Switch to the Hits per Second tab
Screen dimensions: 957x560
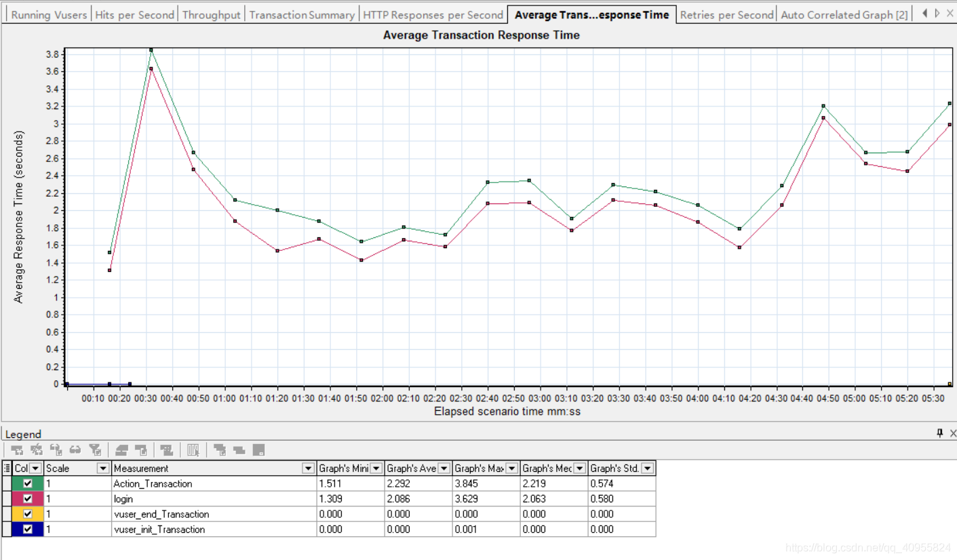point(134,14)
